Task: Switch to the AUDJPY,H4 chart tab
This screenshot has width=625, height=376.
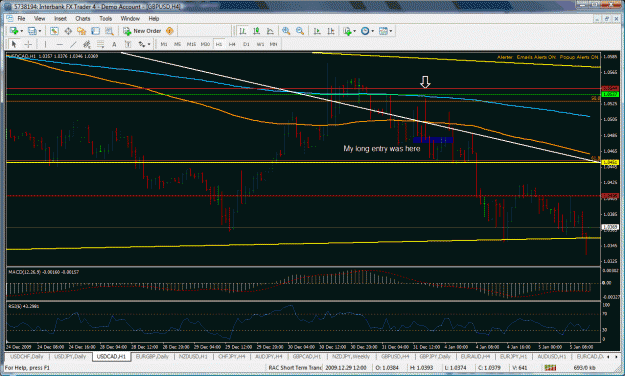Action: tap(269, 356)
